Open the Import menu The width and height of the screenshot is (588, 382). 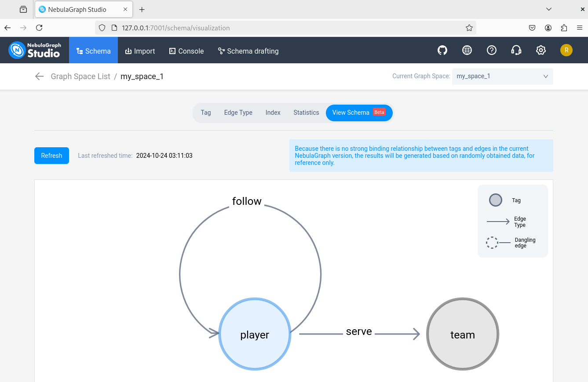[x=140, y=51]
